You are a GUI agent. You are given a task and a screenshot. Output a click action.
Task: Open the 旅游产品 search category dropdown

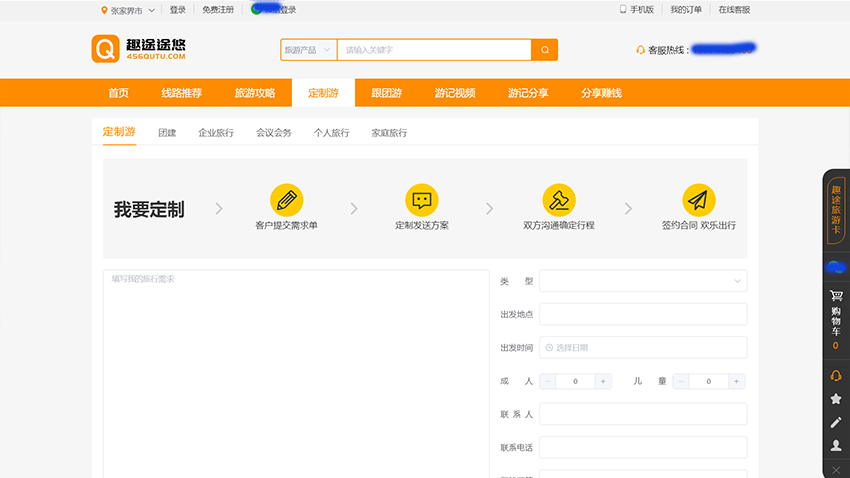coord(307,49)
